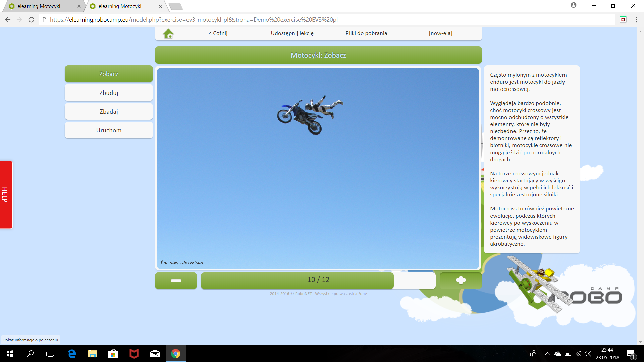Close the second elearning Motocykl tab

coord(160,6)
